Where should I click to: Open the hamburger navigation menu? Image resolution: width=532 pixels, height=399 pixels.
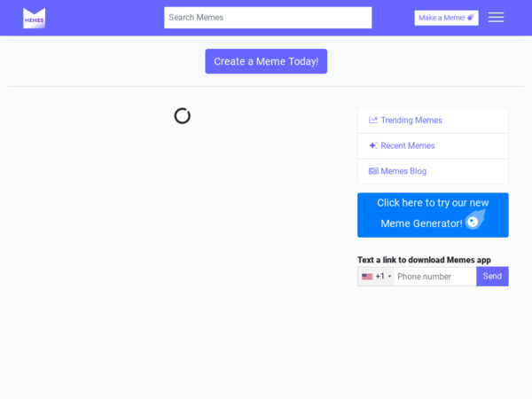click(x=496, y=18)
